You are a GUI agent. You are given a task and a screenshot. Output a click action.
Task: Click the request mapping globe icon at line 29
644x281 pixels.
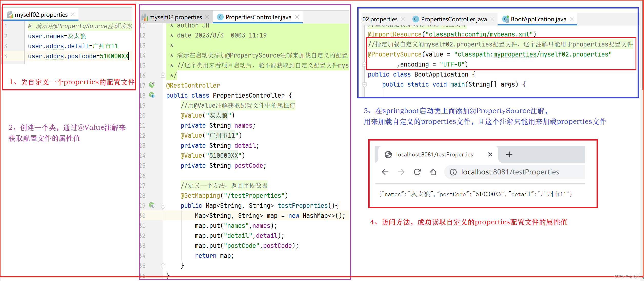[152, 205]
